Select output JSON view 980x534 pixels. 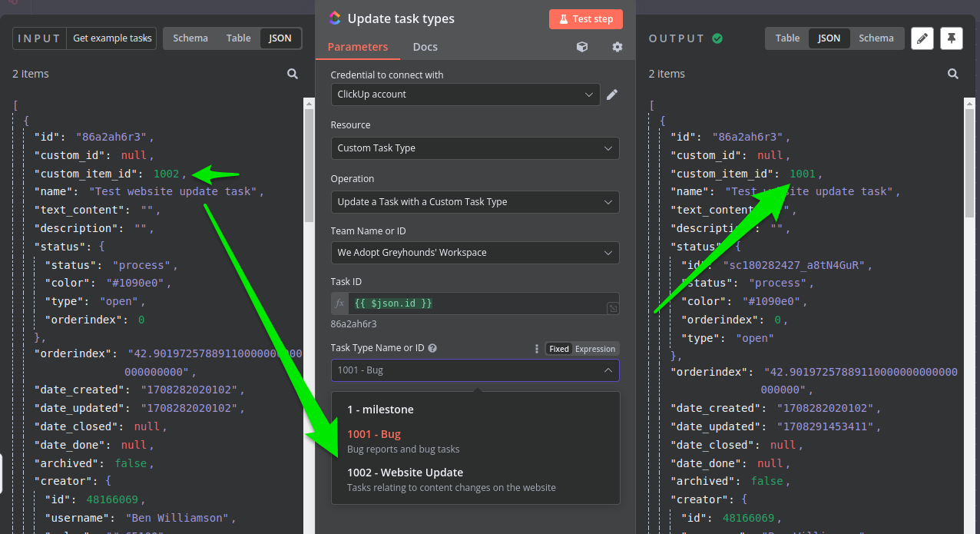point(829,38)
